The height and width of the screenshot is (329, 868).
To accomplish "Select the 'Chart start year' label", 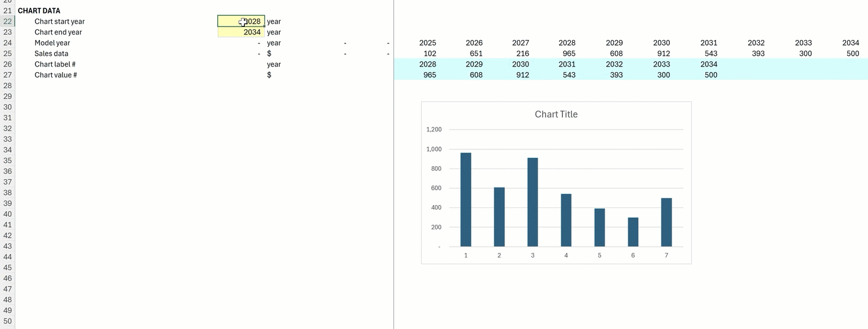I will pos(59,21).
